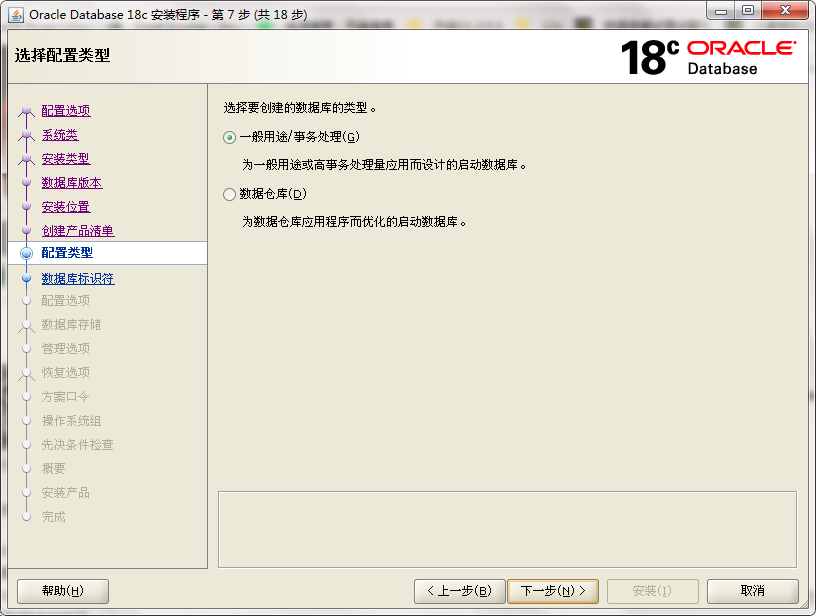Click disabled 数据库存储 step label

(x=71, y=325)
